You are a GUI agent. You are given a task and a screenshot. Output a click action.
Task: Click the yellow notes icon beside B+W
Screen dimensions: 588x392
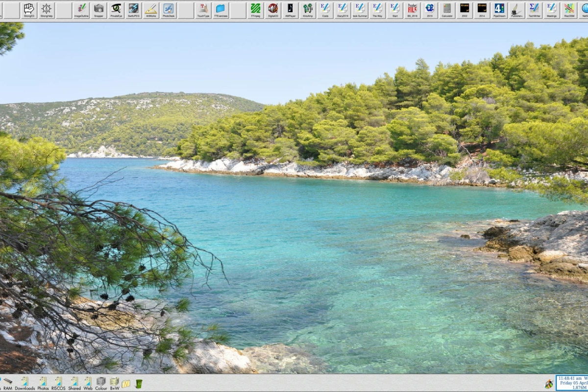[126, 384]
